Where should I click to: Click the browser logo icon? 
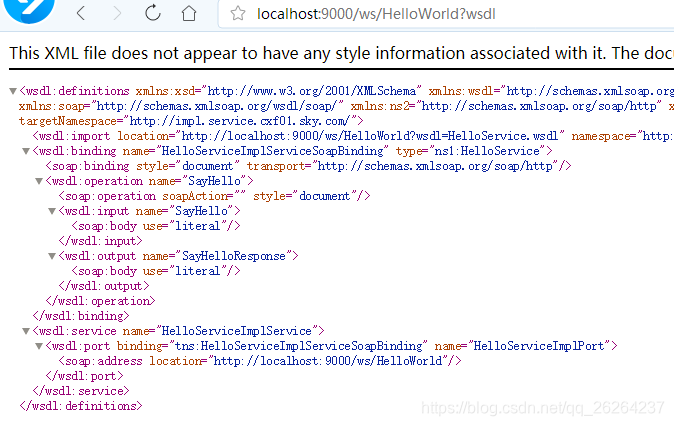(x=29, y=9)
